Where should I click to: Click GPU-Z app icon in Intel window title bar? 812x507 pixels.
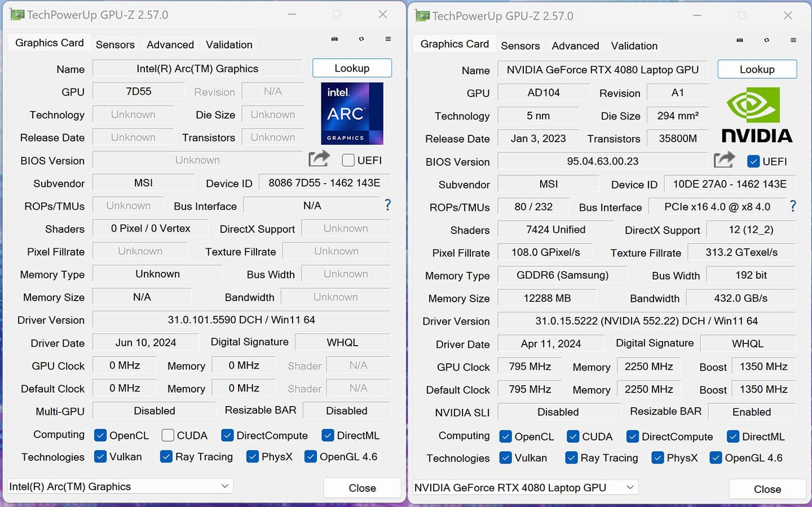(x=17, y=15)
